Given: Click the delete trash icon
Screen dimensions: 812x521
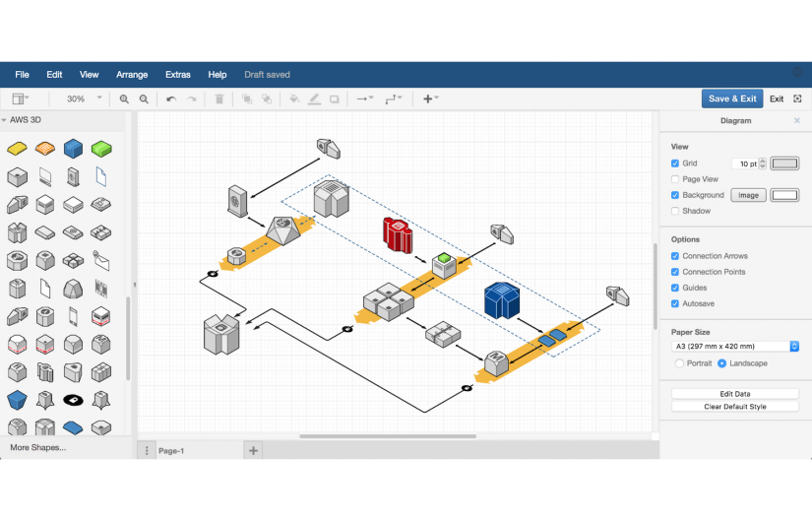Looking at the screenshot, I should click(x=219, y=99).
